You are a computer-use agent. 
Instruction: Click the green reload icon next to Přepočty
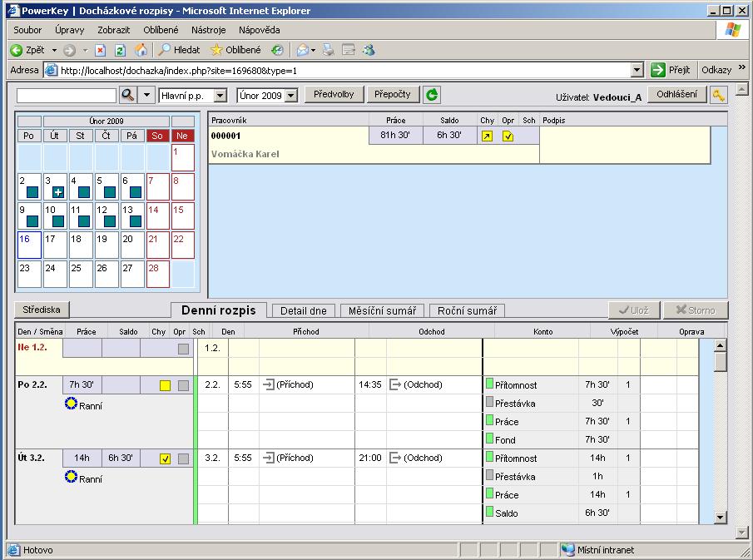[432, 95]
